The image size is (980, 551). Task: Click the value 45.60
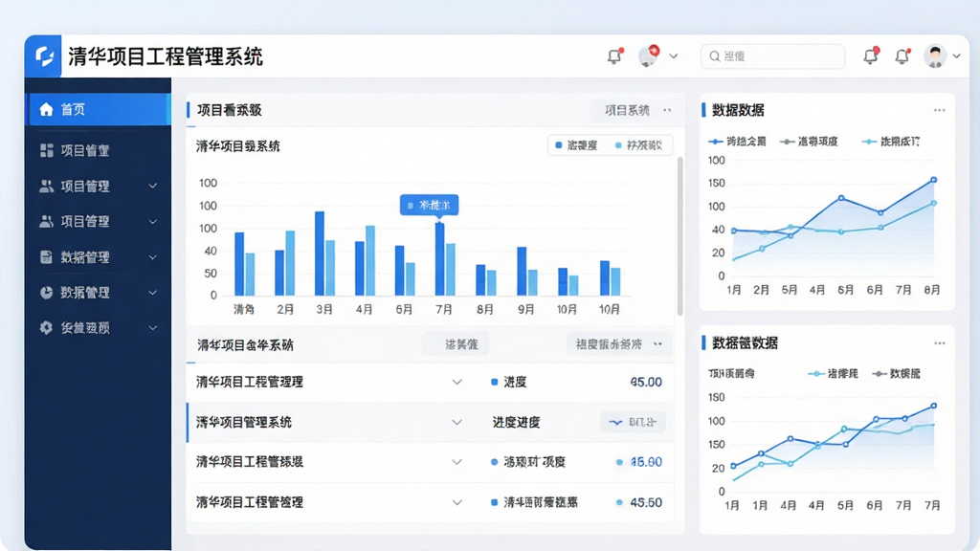[x=646, y=462]
